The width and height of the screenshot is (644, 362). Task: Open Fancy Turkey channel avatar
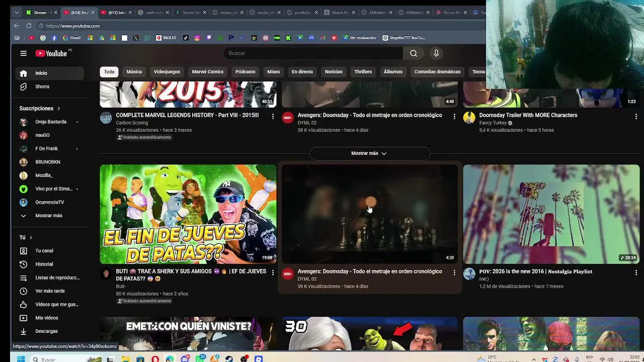[x=469, y=118]
